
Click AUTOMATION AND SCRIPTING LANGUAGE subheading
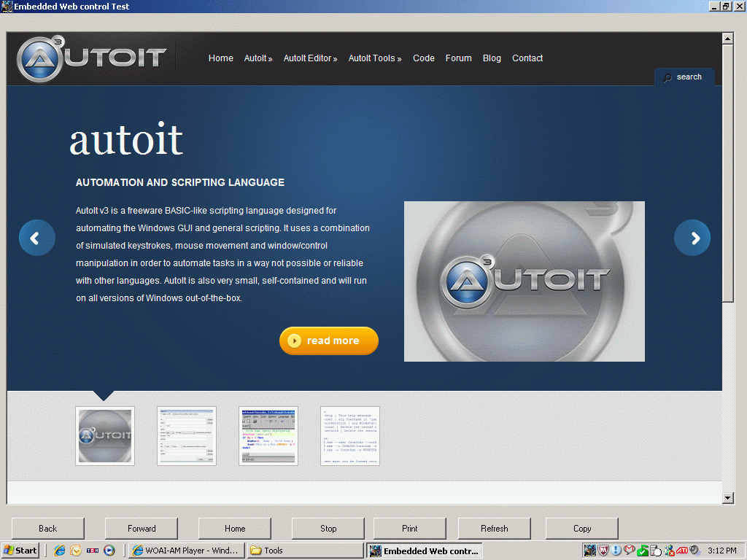click(180, 182)
